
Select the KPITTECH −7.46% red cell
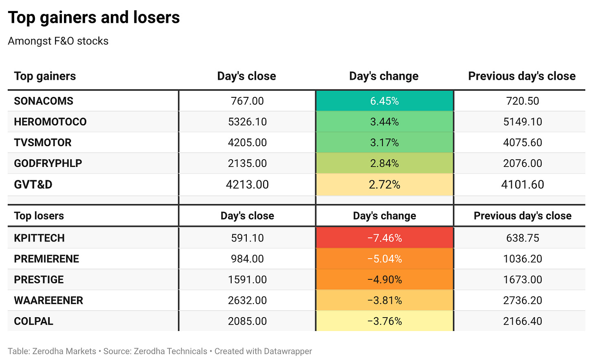point(384,238)
